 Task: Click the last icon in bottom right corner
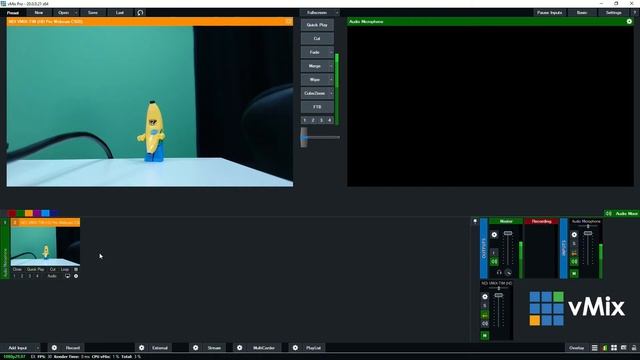pyautogui.click(x=634, y=348)
